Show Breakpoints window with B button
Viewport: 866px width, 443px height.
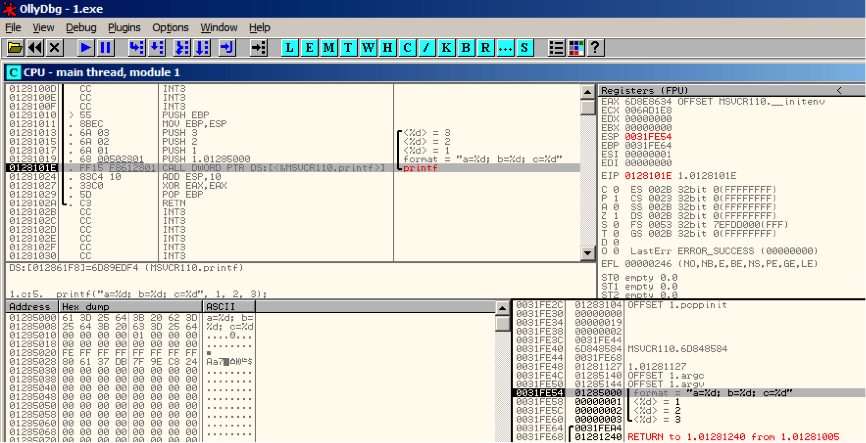point(466,48)
